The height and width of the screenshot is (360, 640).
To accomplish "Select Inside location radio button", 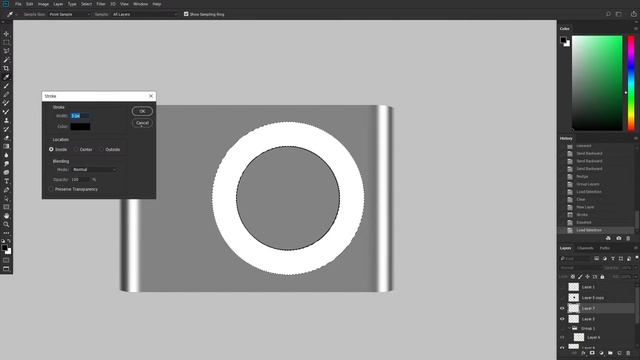I will click(51, 149).
